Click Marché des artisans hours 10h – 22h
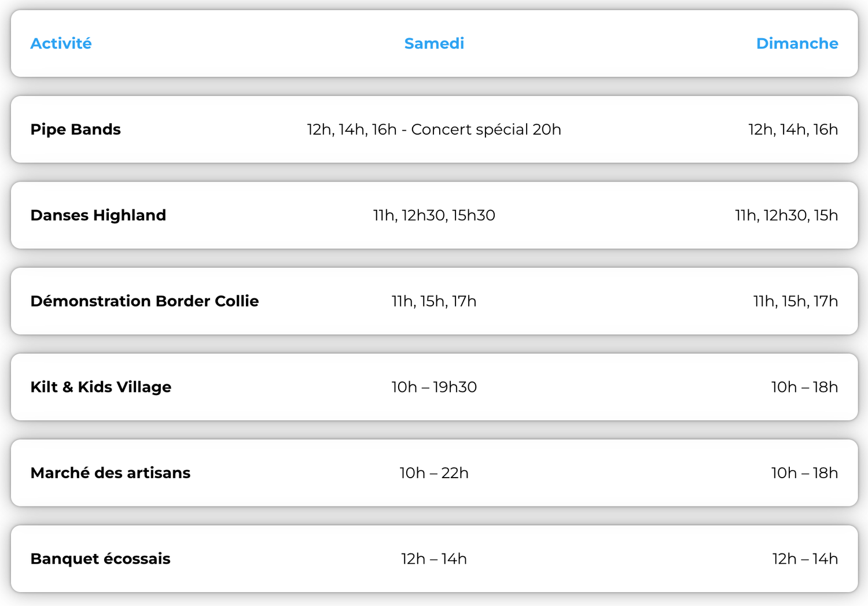The height and width of the screenshot is (606, 868). click(x=434, y=473)
